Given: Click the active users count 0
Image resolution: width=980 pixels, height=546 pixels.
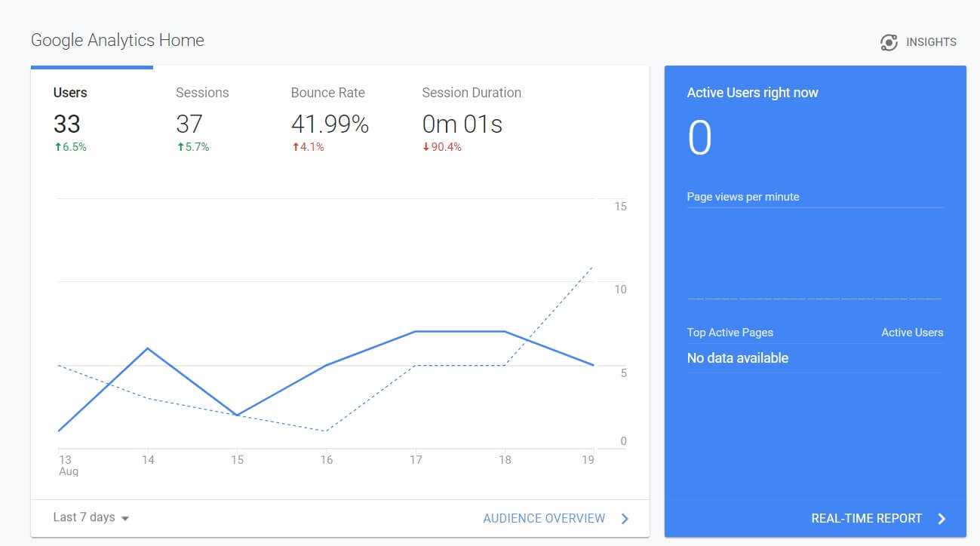Looking at the screenshot, I should [699, 138].
